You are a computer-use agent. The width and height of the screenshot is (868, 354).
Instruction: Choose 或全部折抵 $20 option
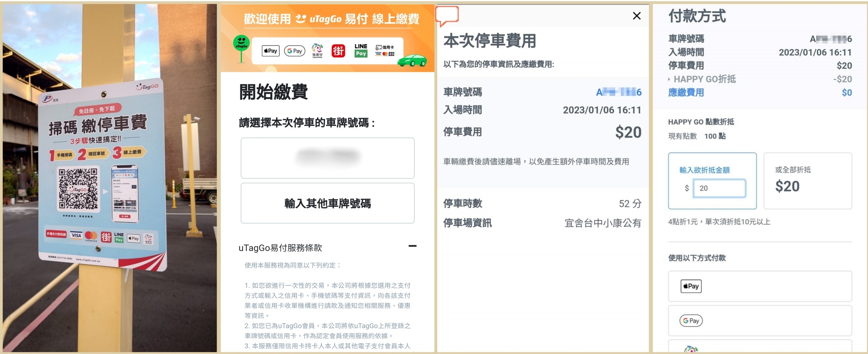(x=807, y=181)
